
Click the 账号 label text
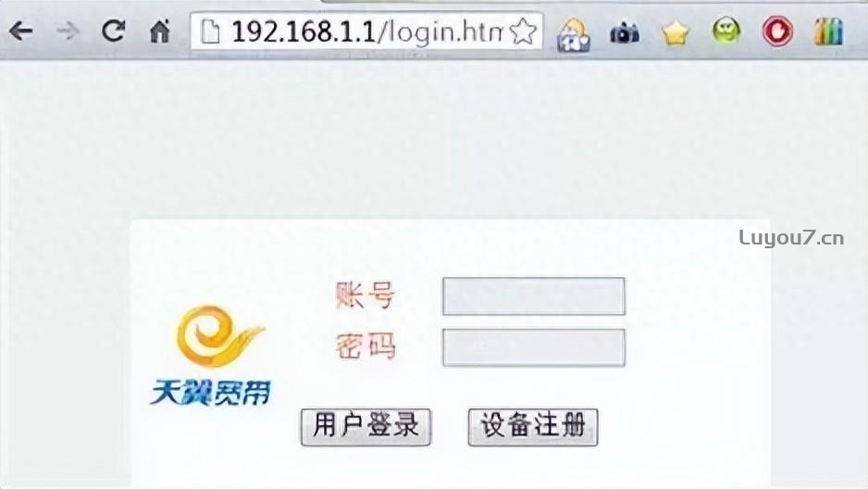365,295
